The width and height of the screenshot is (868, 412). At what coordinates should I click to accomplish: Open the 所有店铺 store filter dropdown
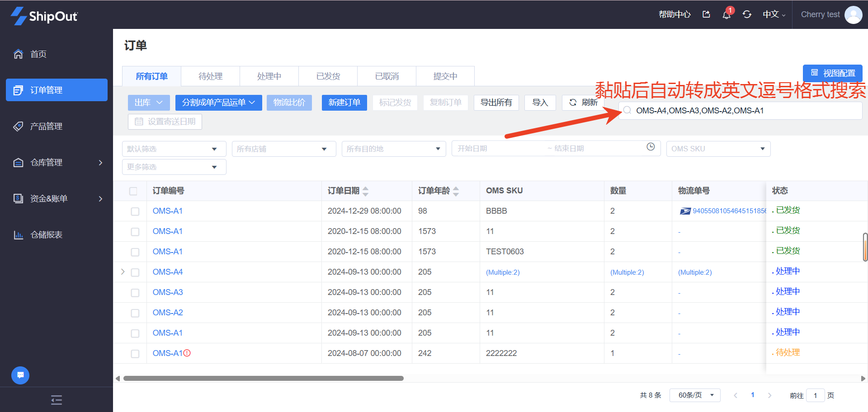coord(283,149)
